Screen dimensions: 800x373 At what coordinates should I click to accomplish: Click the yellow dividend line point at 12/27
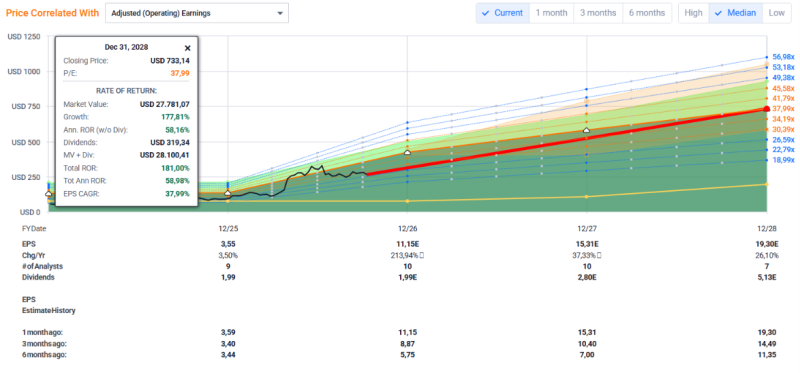pos(586,196)
